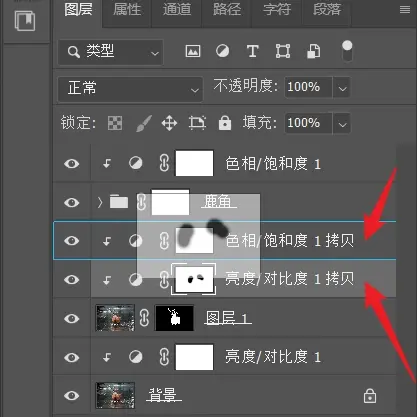Click adjustment icon of 色相/饱和度 1
This screenshot has width=417, height=417.
(136, 163)
